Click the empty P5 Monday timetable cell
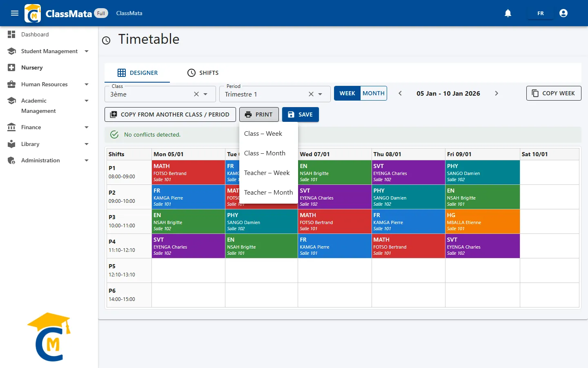The width and height of the screenshot is (588, 368). (188, 270)
